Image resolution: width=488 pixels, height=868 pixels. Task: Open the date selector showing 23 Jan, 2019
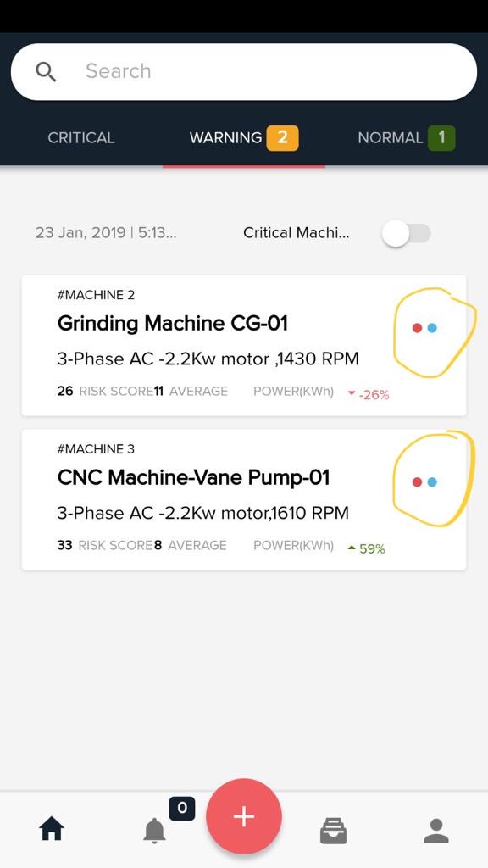(x=107, y=232)
